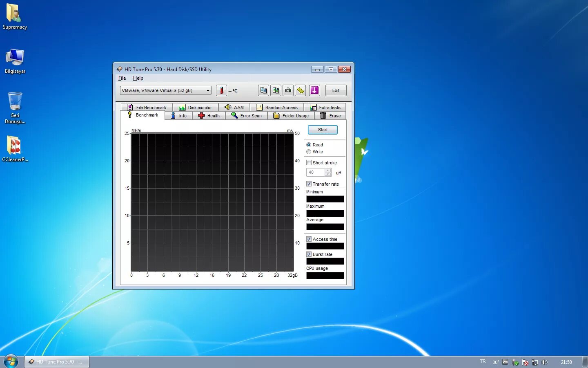Open the Action Center flag tray icon
This screenshot has height=368, width=588.
(525, 362)
